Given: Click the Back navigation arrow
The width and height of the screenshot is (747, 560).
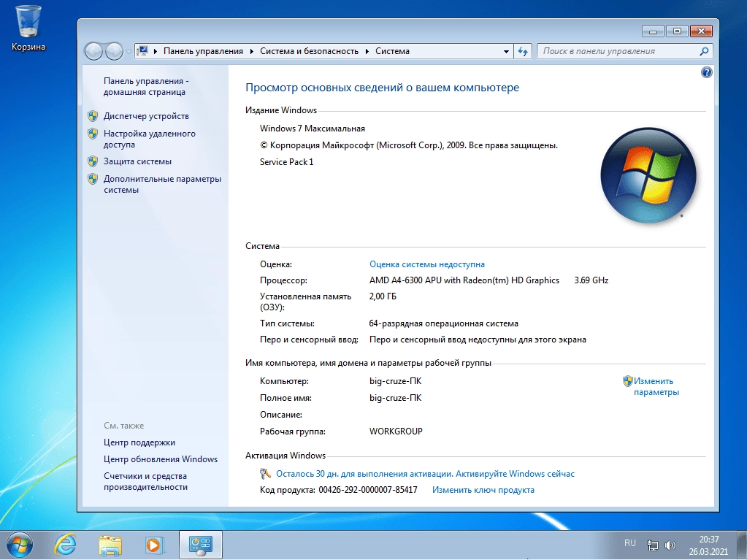Looking at the screenshot, I should click(x=94, y=51).
